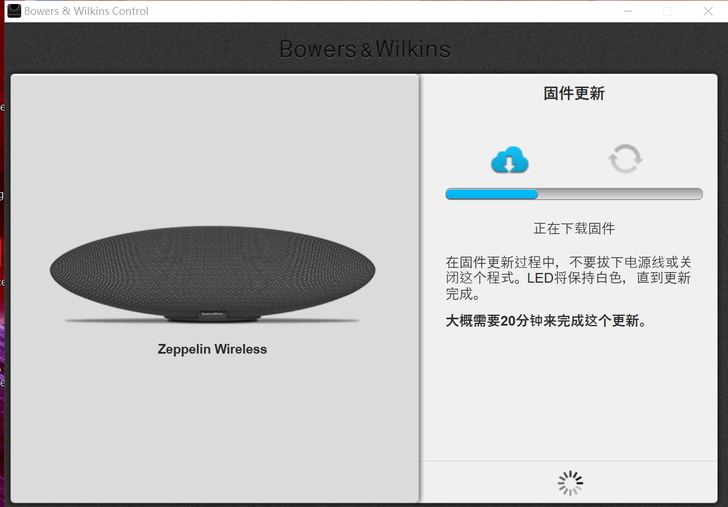728x507 pixels.
Task: Click the Zeppelin Wireless speaker image
Action: (213, 274)
